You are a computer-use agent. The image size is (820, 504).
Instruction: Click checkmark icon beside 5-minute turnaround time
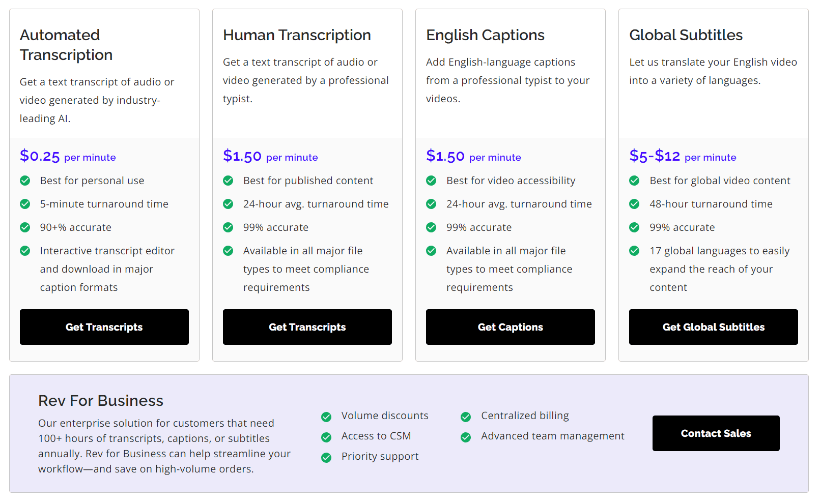tap(25, 204)
